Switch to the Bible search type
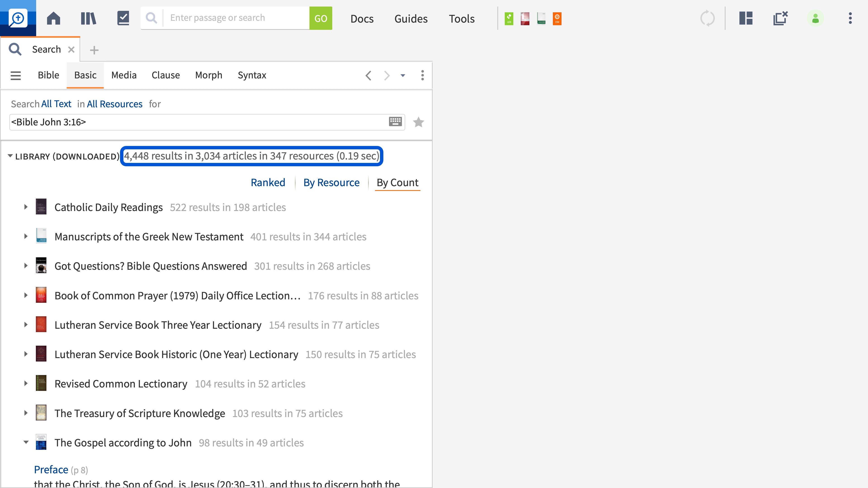This screenshot has width=868, height=488. [x=48, y=75]
